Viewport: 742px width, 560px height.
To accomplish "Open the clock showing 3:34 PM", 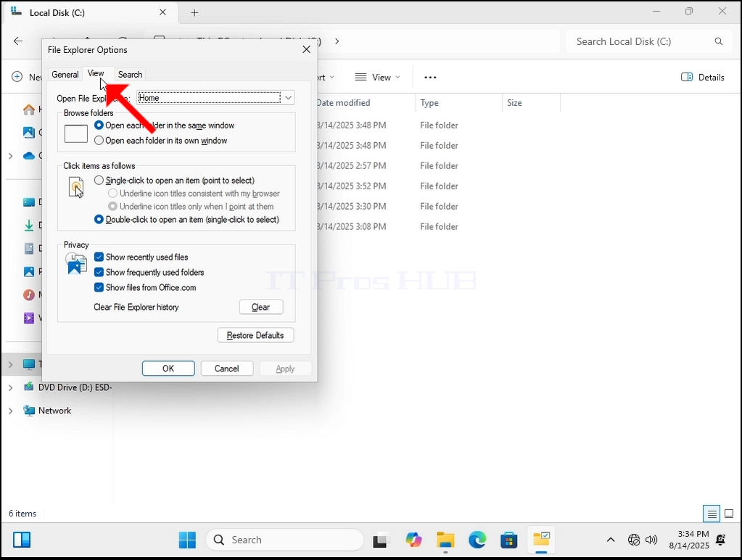I will (689, 540).
